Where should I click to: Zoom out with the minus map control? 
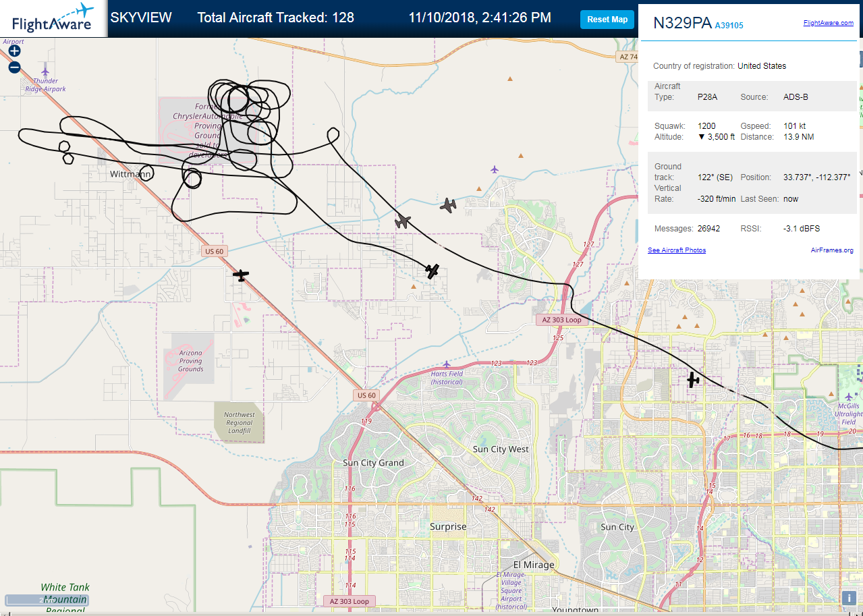point(14,67)
